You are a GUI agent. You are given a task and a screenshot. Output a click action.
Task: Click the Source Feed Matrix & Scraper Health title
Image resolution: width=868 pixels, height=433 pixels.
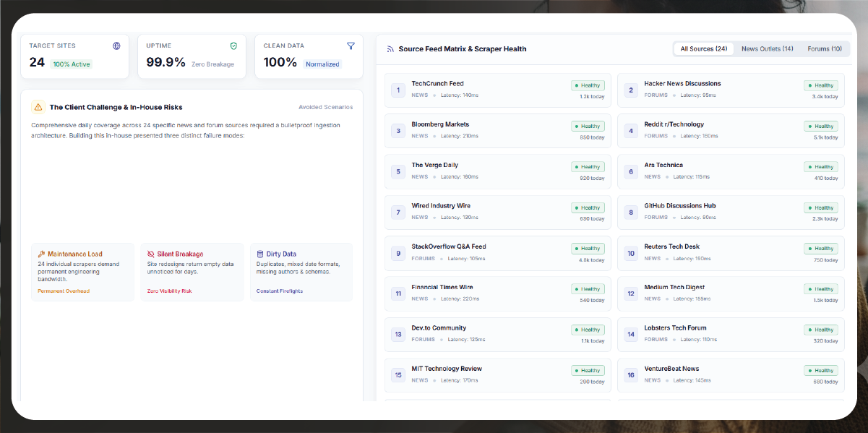tap(463, 49)
